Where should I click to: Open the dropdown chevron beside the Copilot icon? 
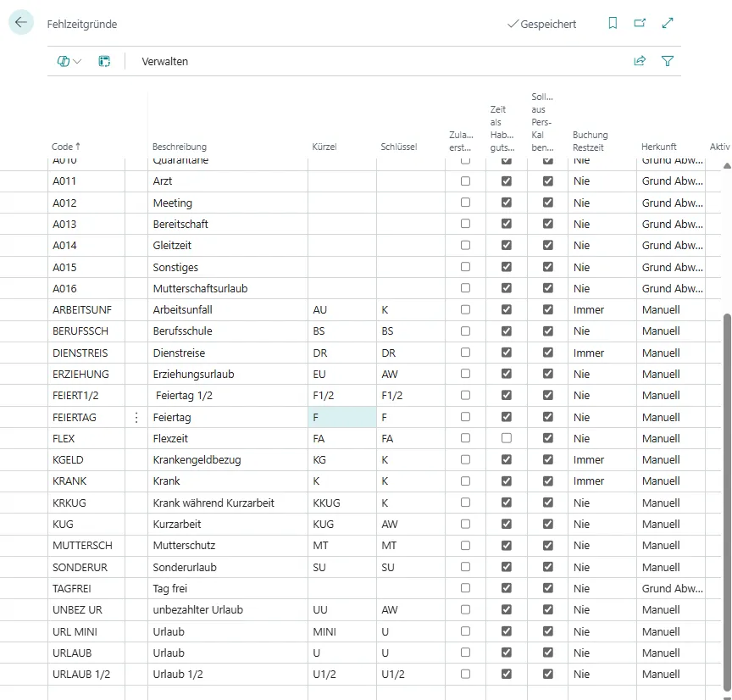tap(78, 61)
